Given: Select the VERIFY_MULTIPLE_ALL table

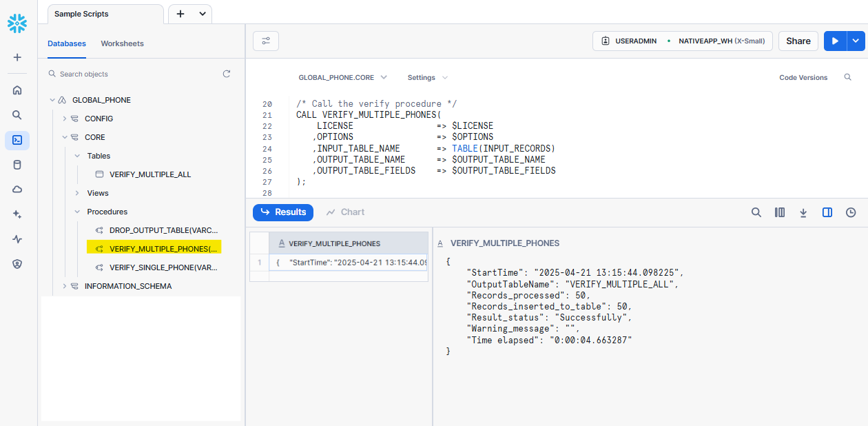Looking at the screenshot, I should tap(150, 174).
